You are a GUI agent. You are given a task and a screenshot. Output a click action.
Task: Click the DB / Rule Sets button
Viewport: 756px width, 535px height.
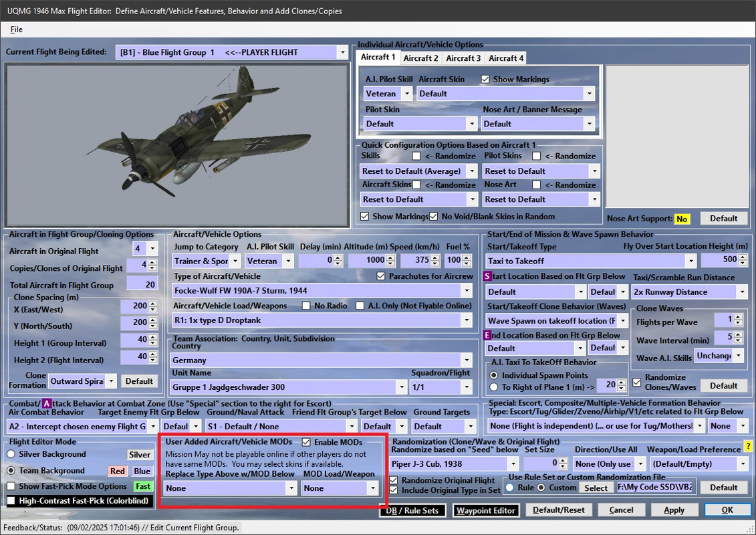pyautogui.click(x=412, y=510)
